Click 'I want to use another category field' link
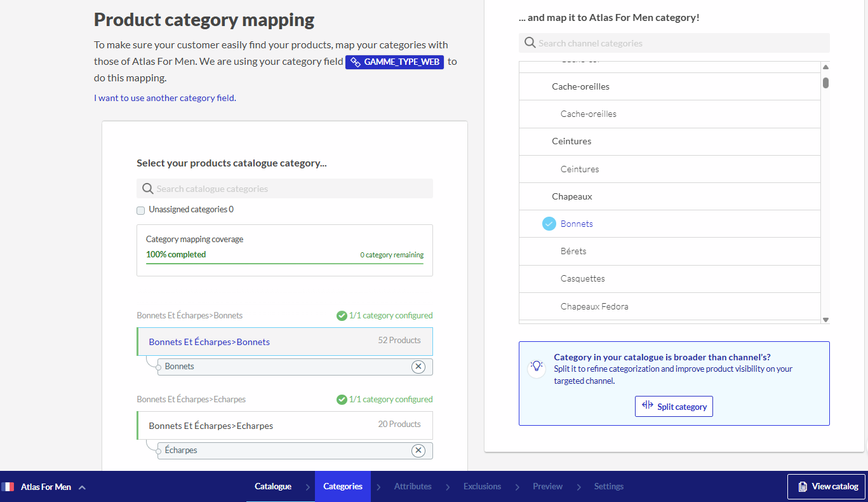Image resolution: width=868 pixels, height=502 pixels. 165,98
